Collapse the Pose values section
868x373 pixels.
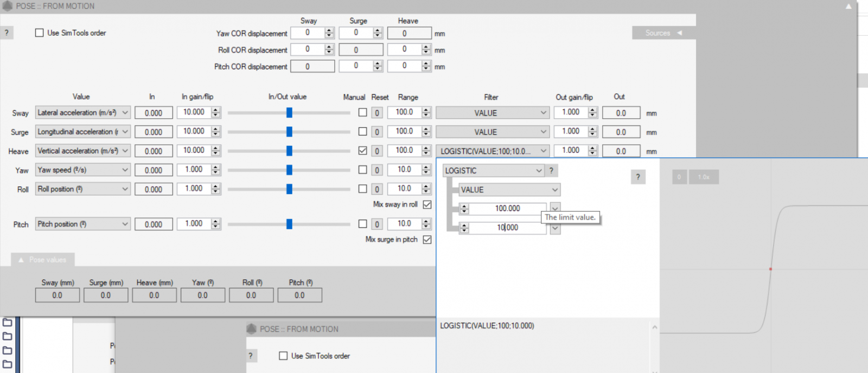pyautogui.click(x=42, y=260)
